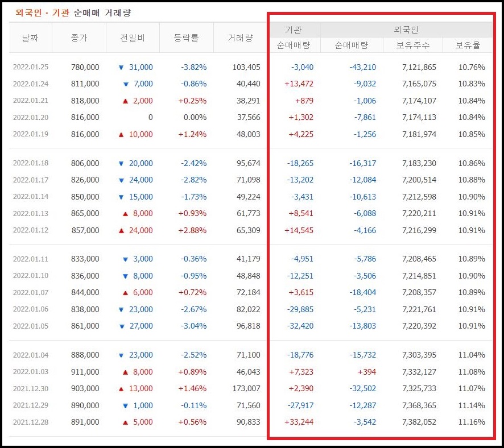Viewport: 504px width, 448px height.
Task: Click holding ratio 11.16%
Action: 472,422
